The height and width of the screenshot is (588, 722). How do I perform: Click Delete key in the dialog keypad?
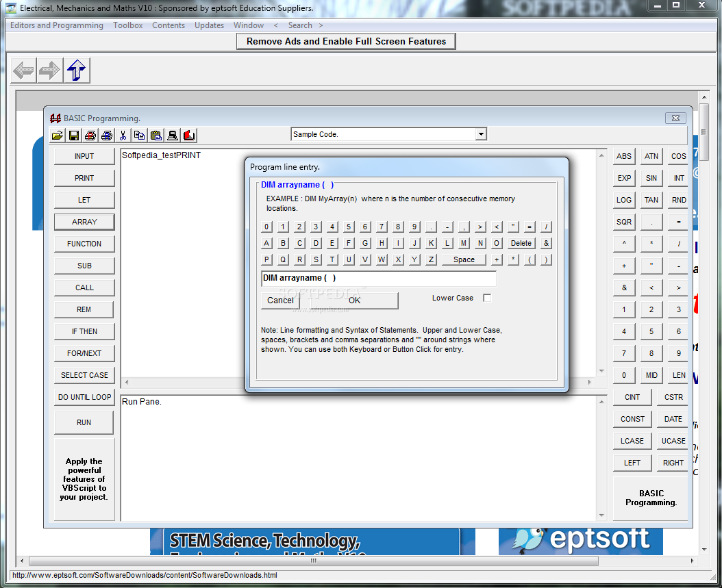tap(521, 243)
